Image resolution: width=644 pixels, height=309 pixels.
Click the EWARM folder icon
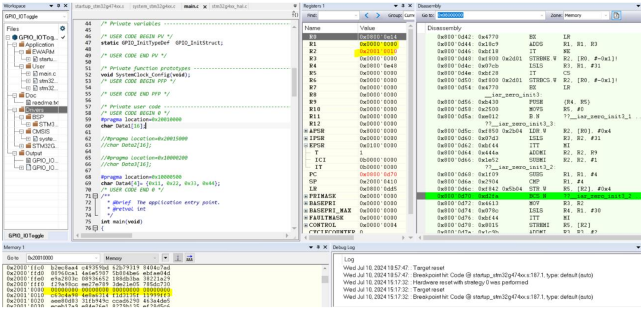29,52
